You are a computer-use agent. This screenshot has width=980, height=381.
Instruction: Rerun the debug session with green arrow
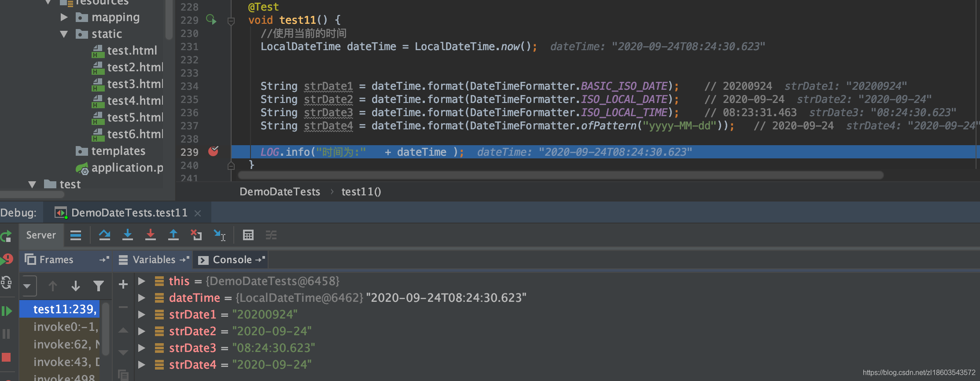point(6,236)
